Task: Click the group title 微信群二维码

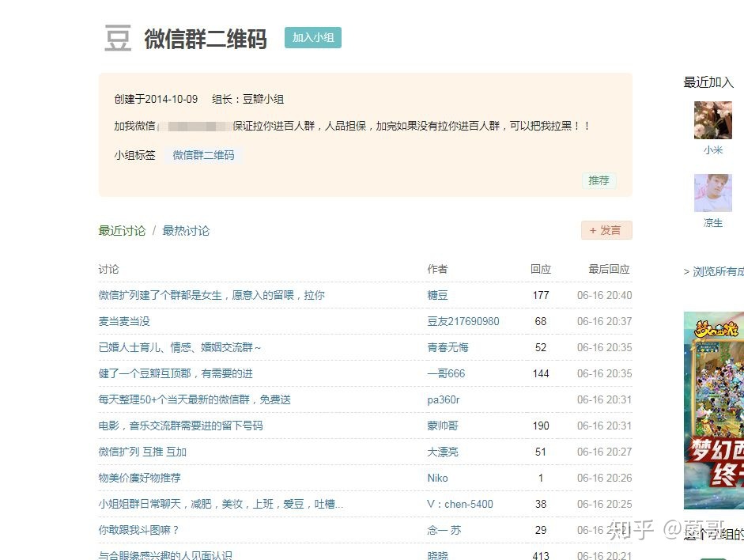Action: 206,39
